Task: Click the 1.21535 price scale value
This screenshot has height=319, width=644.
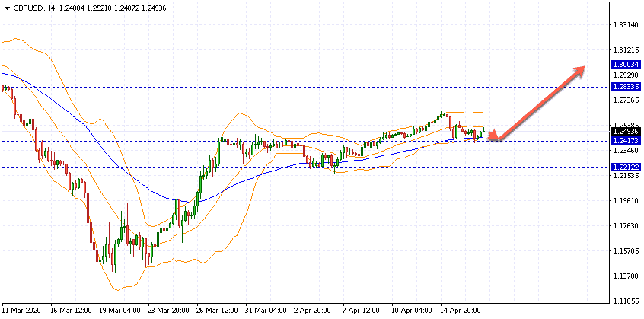Action: tap(626, 176)
